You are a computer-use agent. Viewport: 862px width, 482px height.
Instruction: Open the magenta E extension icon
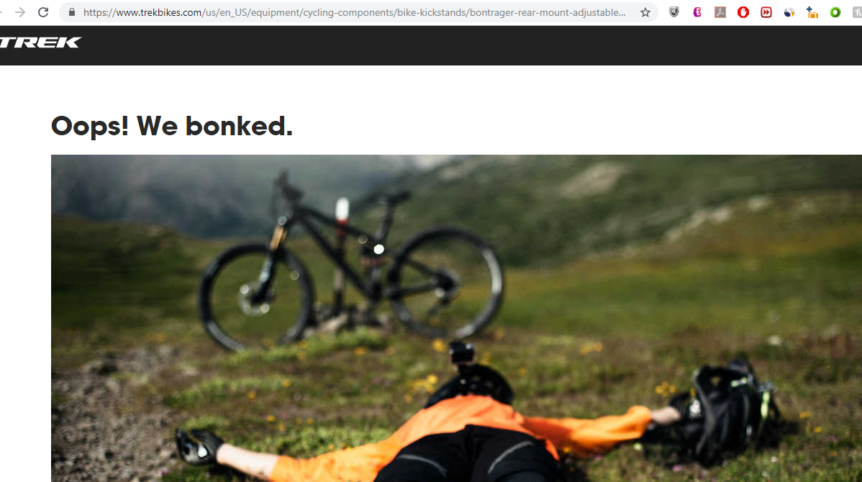tap(697, 12)
